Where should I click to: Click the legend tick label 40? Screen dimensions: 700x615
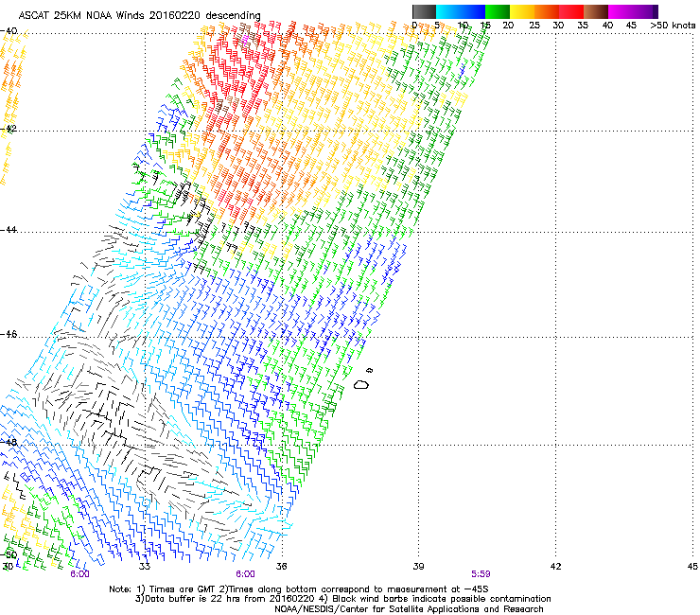(x=607, y=26)
